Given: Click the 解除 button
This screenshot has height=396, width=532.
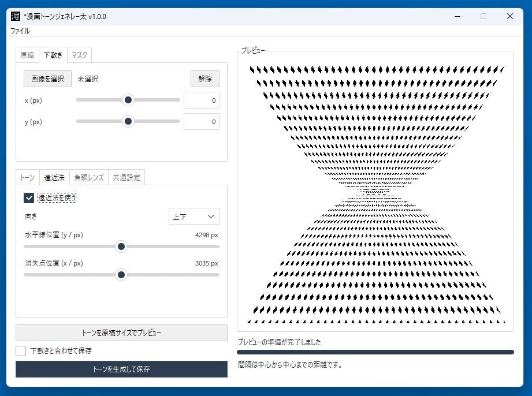Looking at the screenshot, I should pyautogui.click(x=205, y=79).
